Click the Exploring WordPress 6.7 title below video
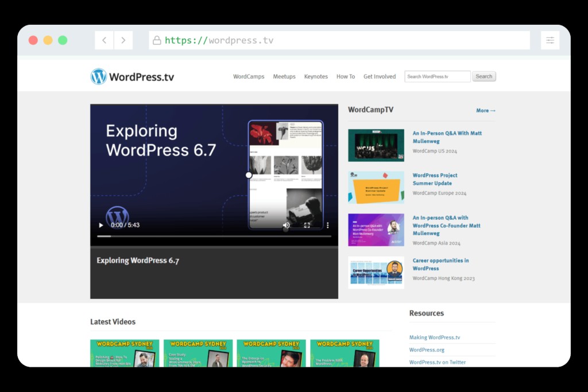The image size is (588, 392). click(138, 261)
